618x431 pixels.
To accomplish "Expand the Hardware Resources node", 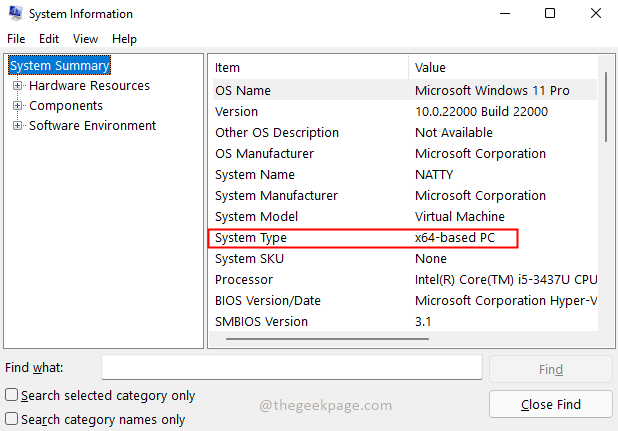I will coord(17,85).
